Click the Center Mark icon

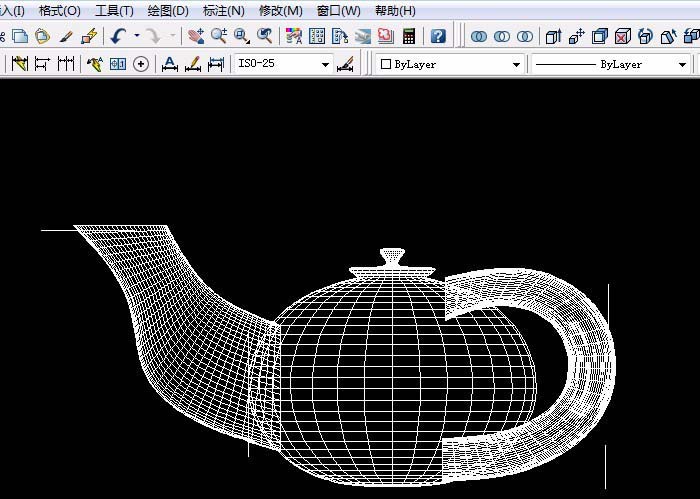point(141,64)
